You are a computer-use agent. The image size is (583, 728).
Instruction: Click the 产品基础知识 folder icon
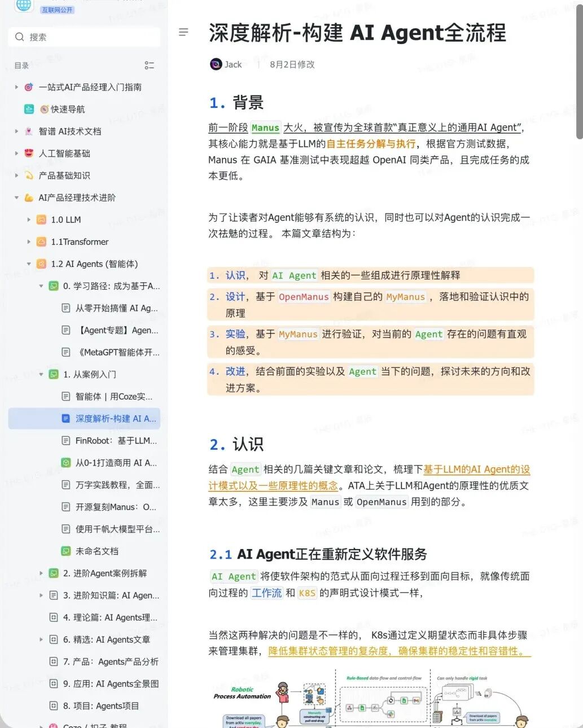(29, 176)
